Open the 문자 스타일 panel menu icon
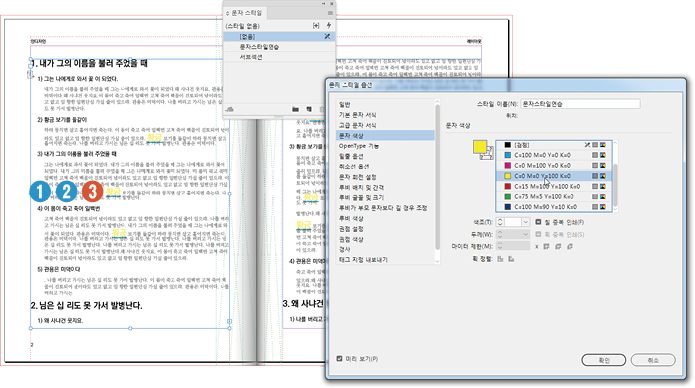The image size is (695, 388). 330,13
